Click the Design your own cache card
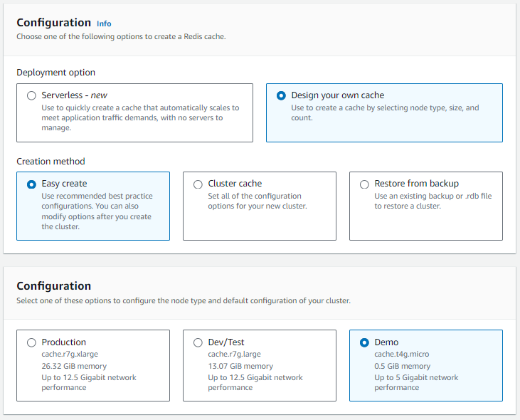 (x=384, y=112)
